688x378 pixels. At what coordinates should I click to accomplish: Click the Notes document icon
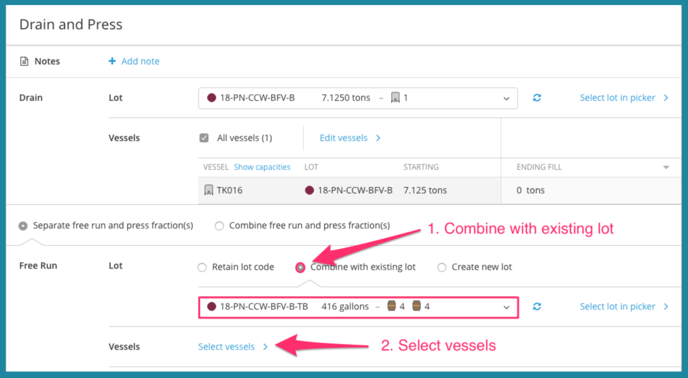(x=24, y=61)
